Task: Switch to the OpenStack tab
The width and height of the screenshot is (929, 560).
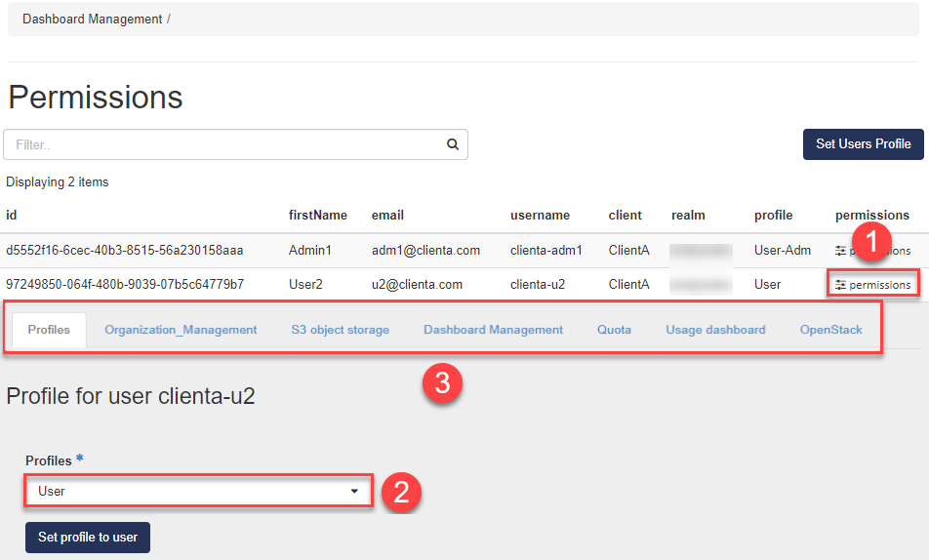Action: [x=830, y=330]
